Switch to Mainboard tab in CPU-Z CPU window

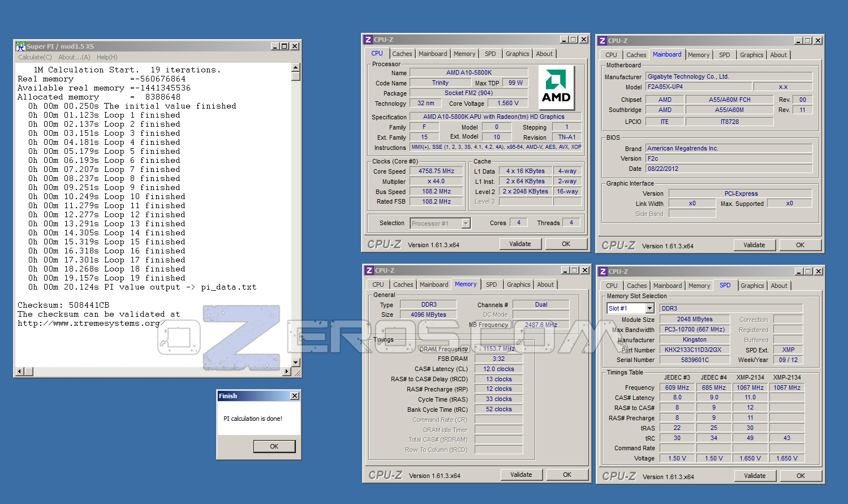coord(433,54)
